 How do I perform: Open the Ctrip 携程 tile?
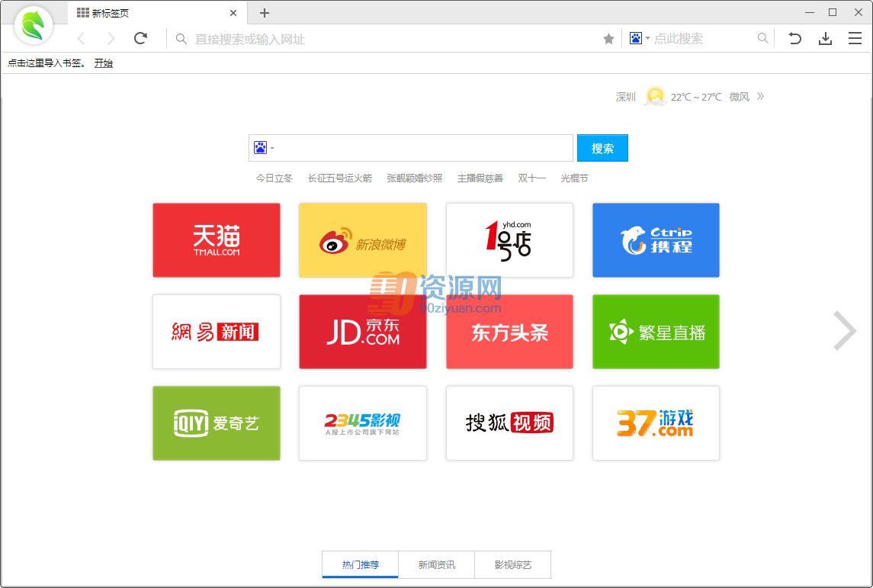pyautogui.click(x=656, y=240)
